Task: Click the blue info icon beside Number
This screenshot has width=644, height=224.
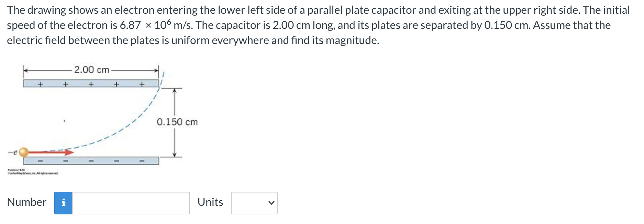Action: click(x=64, y=203)
